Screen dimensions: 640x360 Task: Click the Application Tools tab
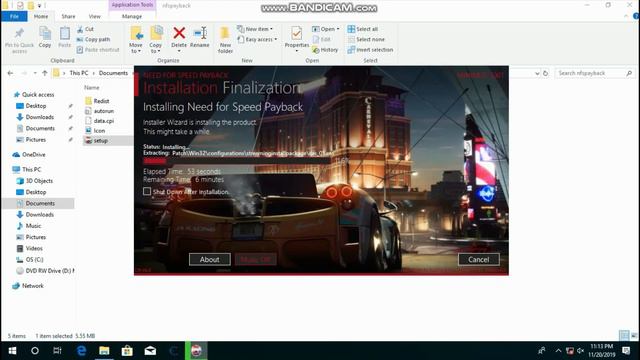132,5
